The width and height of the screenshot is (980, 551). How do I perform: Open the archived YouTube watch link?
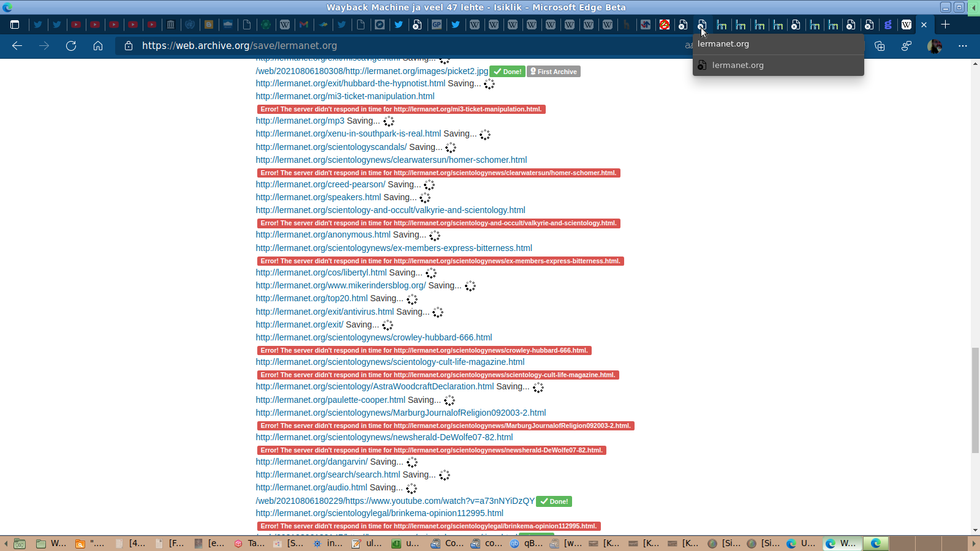coord(395,501)
